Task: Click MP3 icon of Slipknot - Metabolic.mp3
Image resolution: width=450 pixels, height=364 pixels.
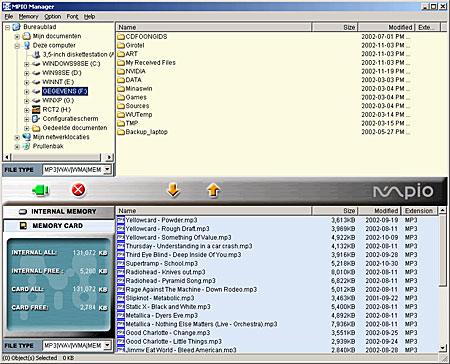Action: pos(121,298)
